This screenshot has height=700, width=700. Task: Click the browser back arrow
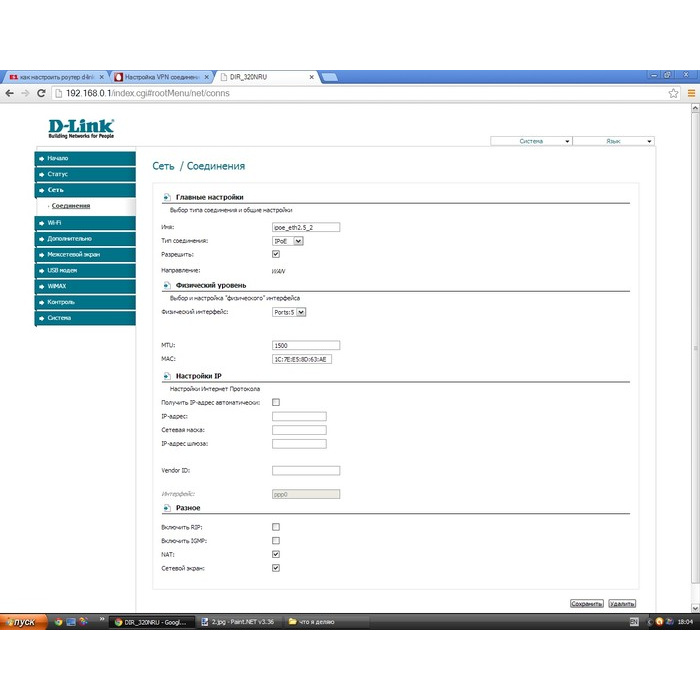9,93
